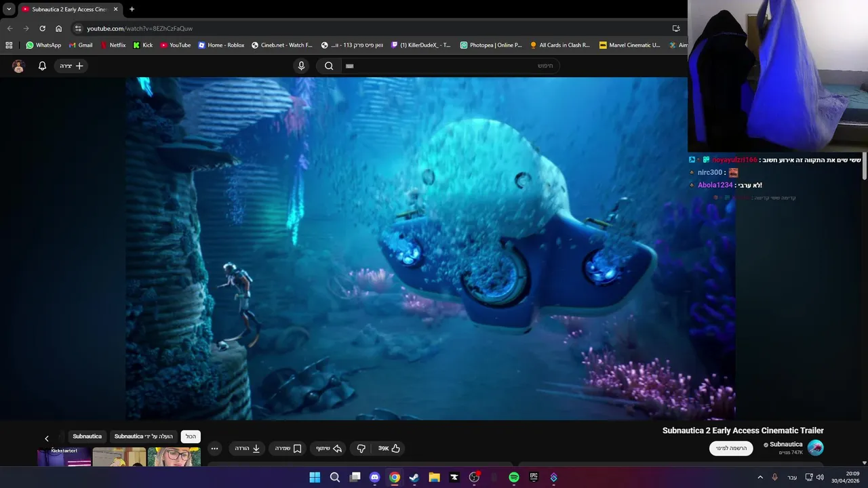Subscribe to the Subnautica channel
868x488 pixels.
pyautogui.click(x=731, y=448)
